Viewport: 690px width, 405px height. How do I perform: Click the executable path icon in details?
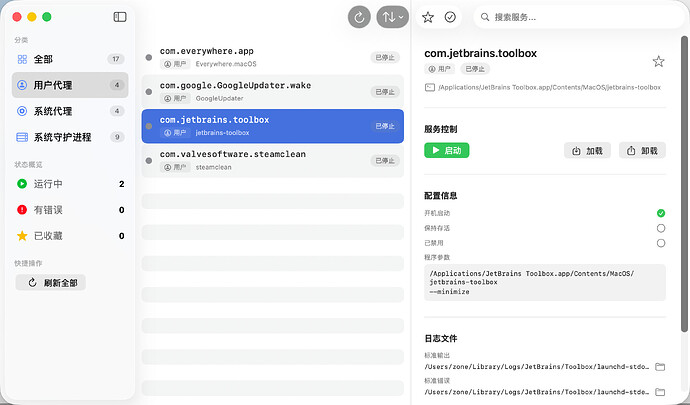tap(429, 87)
